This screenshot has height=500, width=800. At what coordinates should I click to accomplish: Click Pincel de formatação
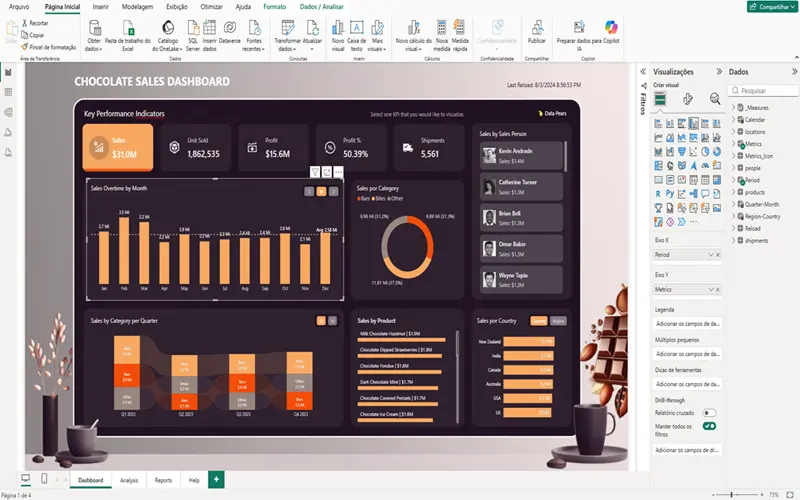click(48, 47)
